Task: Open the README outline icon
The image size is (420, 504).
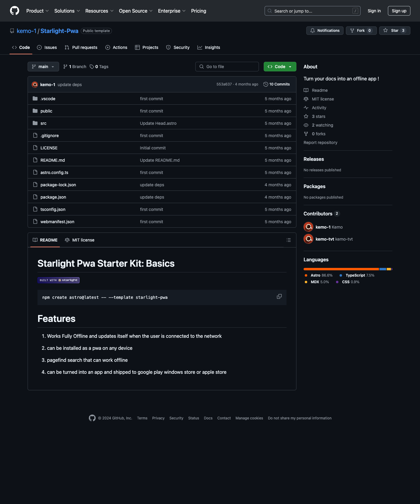Action: coord(288,240)
